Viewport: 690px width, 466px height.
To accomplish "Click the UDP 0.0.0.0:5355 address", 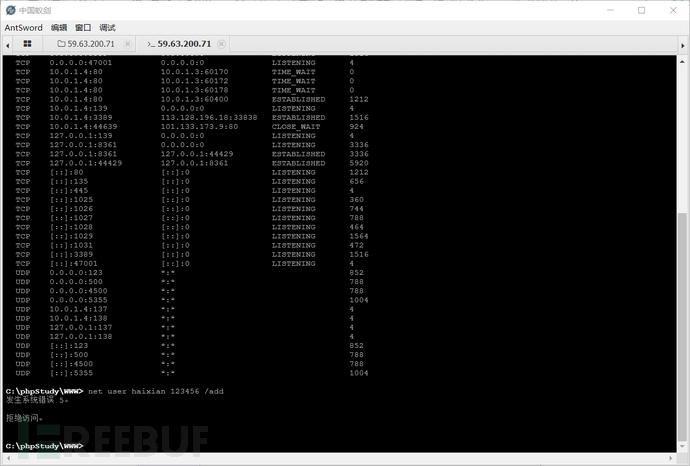I will pos(78,300).
